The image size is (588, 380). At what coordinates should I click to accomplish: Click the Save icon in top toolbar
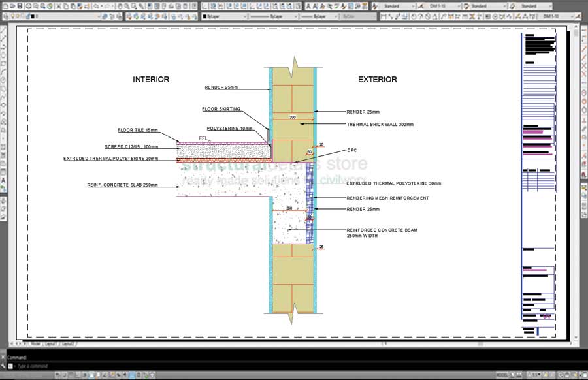[x=20, y=6]
